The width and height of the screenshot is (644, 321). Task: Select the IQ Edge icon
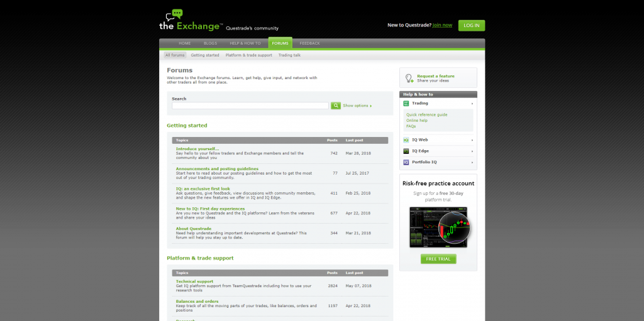click(x=406, y=151)
